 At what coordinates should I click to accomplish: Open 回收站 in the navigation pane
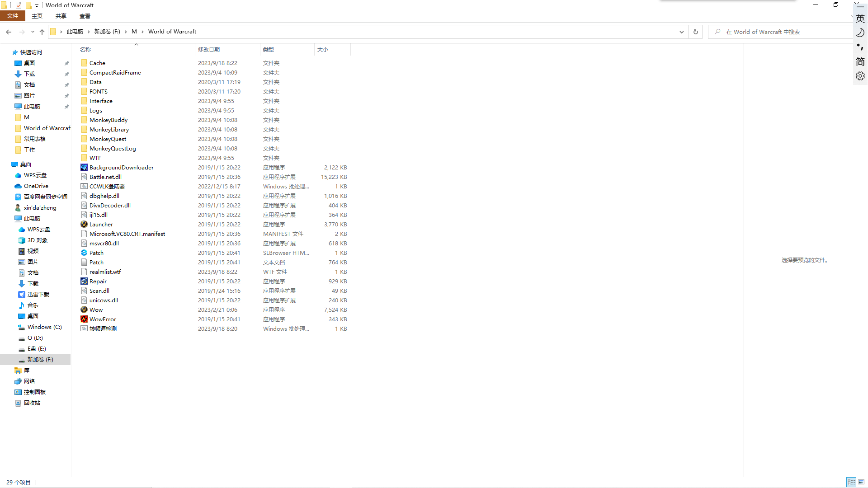(32, 403)
